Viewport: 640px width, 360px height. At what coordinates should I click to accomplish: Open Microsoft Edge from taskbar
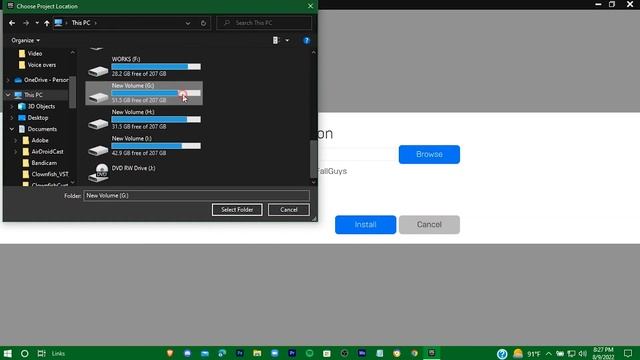pos(222,353)
